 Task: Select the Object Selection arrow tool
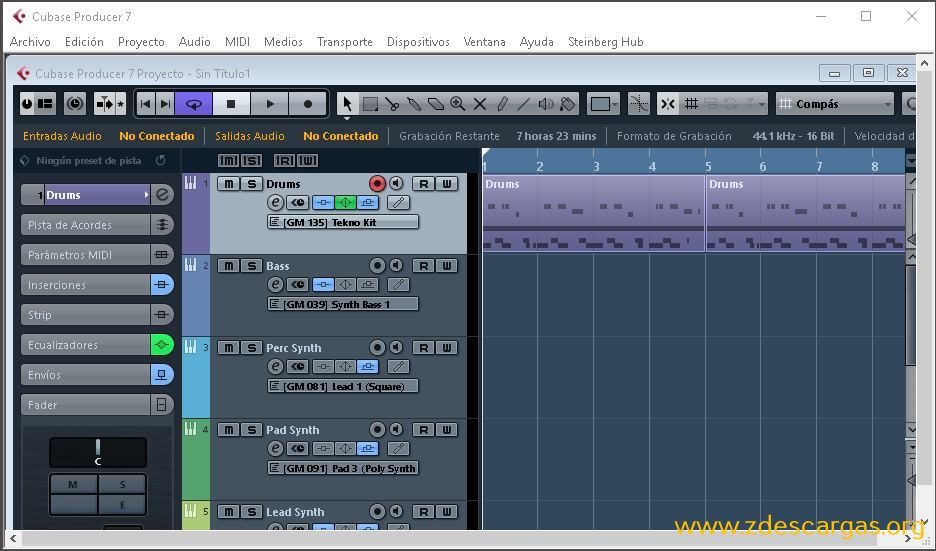(347, 104)
